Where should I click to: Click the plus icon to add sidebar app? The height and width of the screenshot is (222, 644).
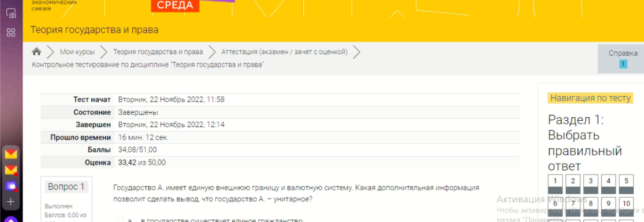(x=11, y=202)
